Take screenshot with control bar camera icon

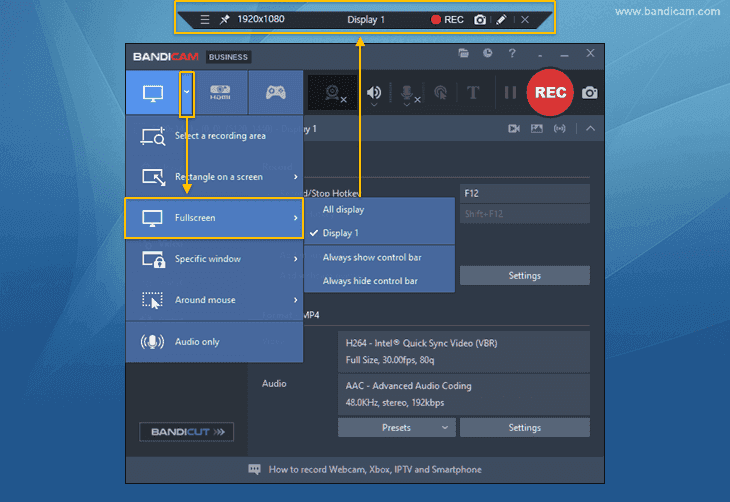click(480, 20)
